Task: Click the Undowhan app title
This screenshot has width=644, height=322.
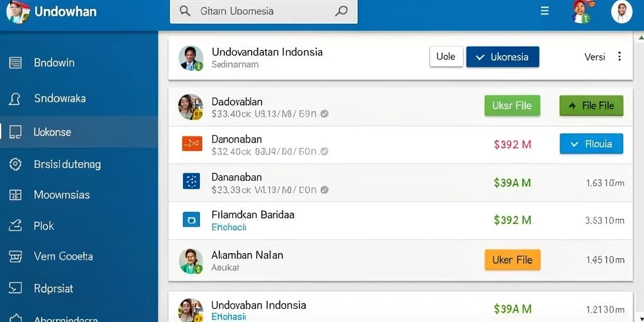Action: (65, 11)
